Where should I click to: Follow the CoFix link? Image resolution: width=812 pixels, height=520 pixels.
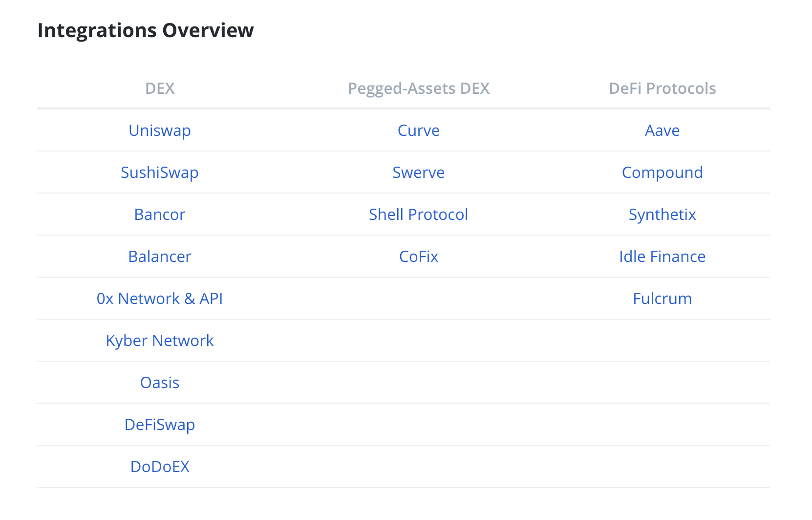(419, 257)
